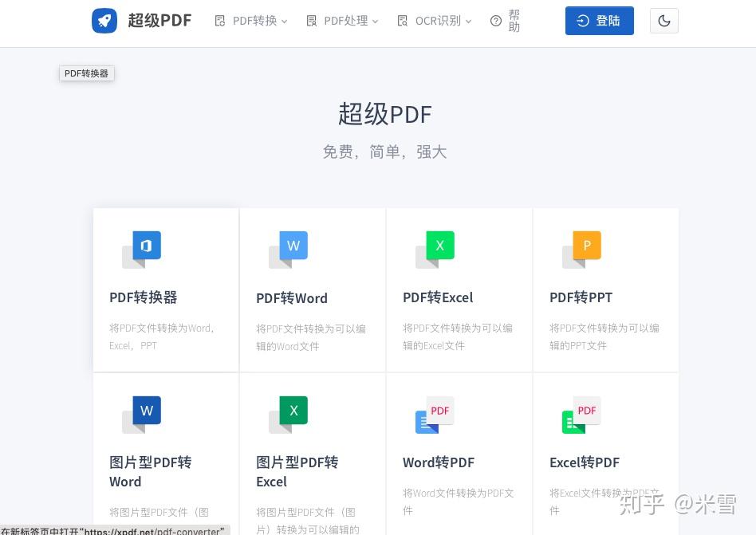Expand the PDF转换 dropdown chevron
This screenshot has height=535, width=756.
(x=284, y=22)
